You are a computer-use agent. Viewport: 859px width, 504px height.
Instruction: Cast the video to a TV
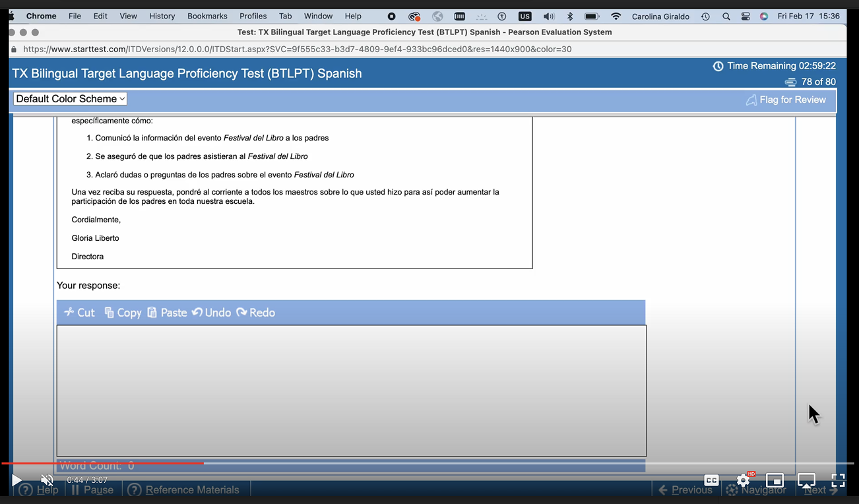(x=806, y=480)
